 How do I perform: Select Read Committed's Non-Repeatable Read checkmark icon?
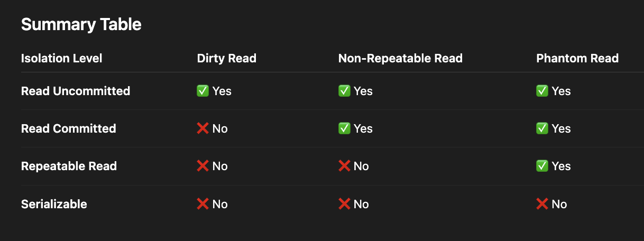coord(344,128)
